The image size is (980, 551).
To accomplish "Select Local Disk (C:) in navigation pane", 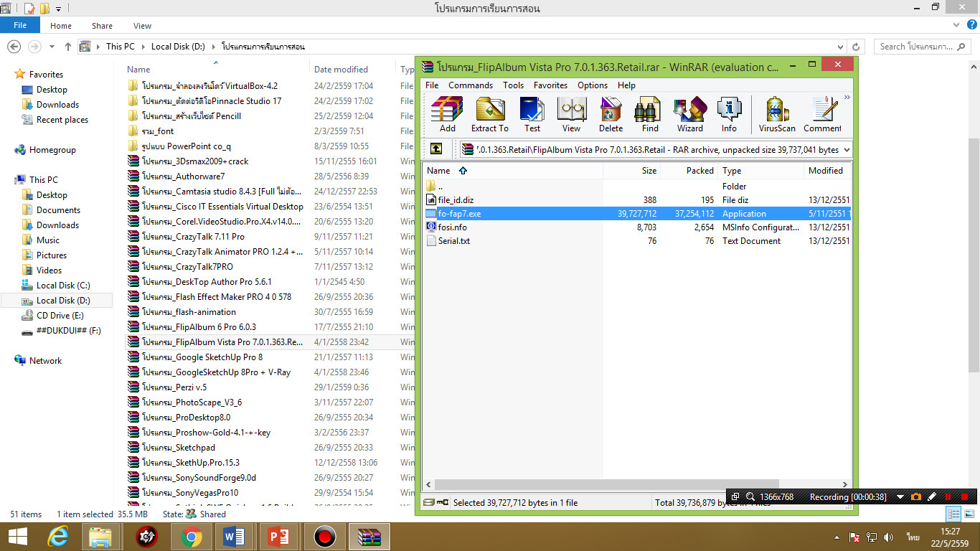I will click(x=63, y=286).
